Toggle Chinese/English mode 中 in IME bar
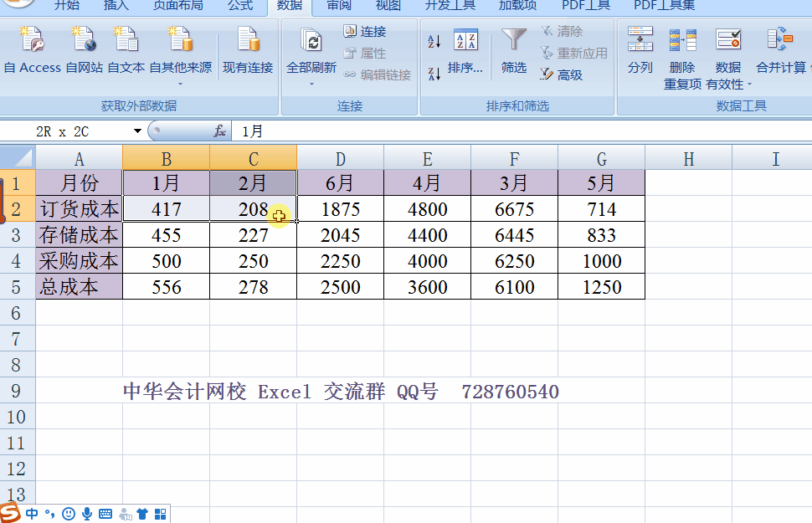The width and height of the screenshot is (812, 523). (32, 514)
